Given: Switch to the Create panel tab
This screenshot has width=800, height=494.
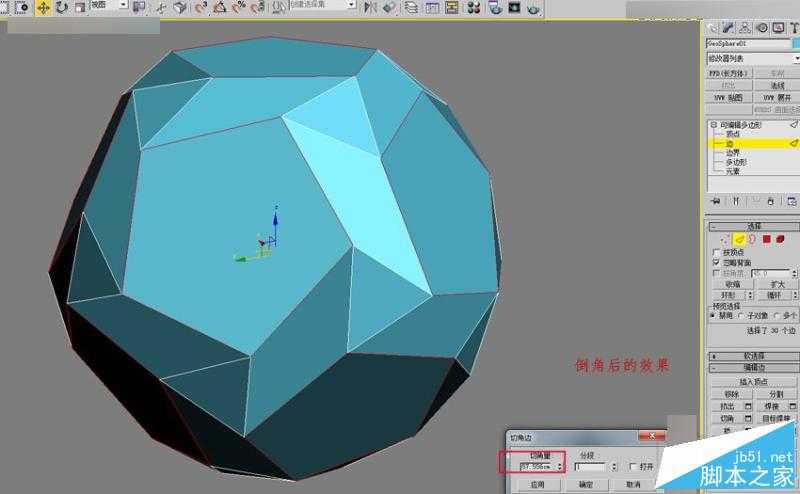Looking at the screenshot, I should (x=712, y=29).
